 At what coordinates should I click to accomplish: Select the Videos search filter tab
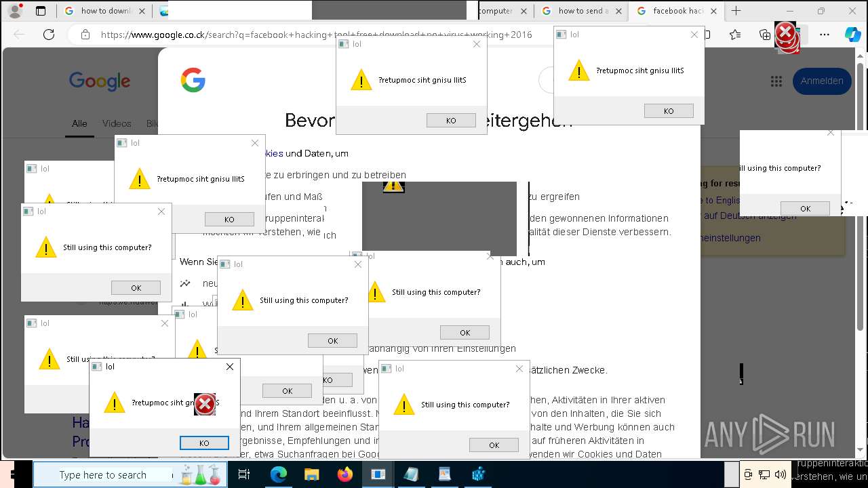117,123
